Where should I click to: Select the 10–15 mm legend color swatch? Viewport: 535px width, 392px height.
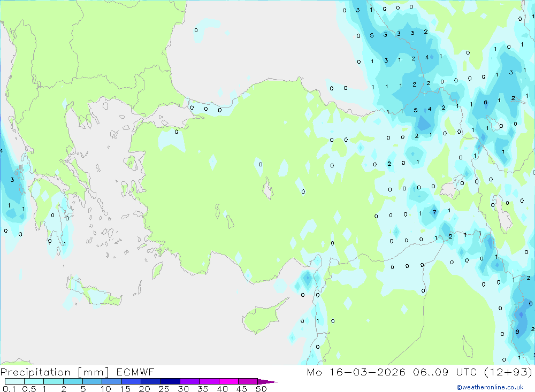[x=112, y=381]
